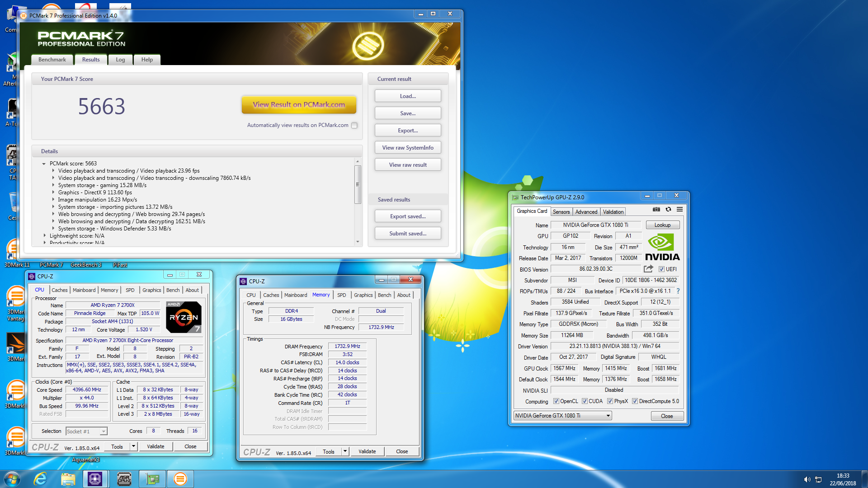Click the Submit saved... button
This screenshot has width=868, height=488.
click(408, 233)
